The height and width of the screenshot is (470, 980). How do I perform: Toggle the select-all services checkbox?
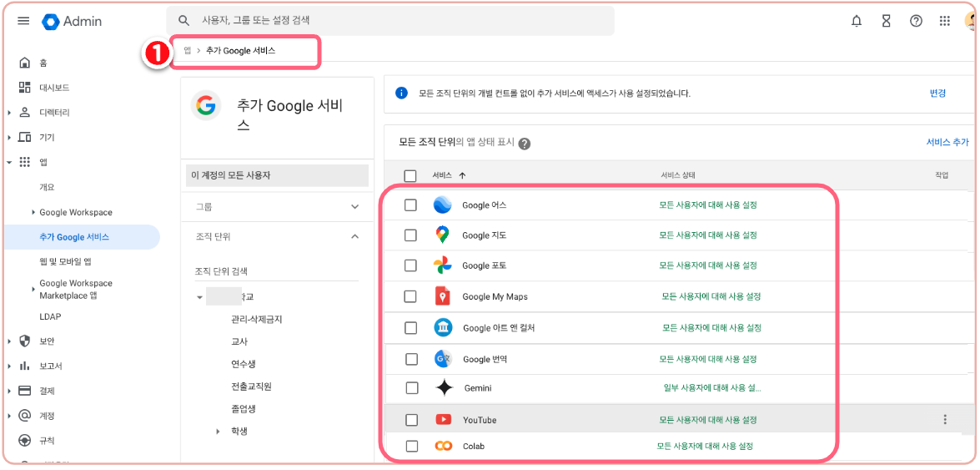point(410,176)
